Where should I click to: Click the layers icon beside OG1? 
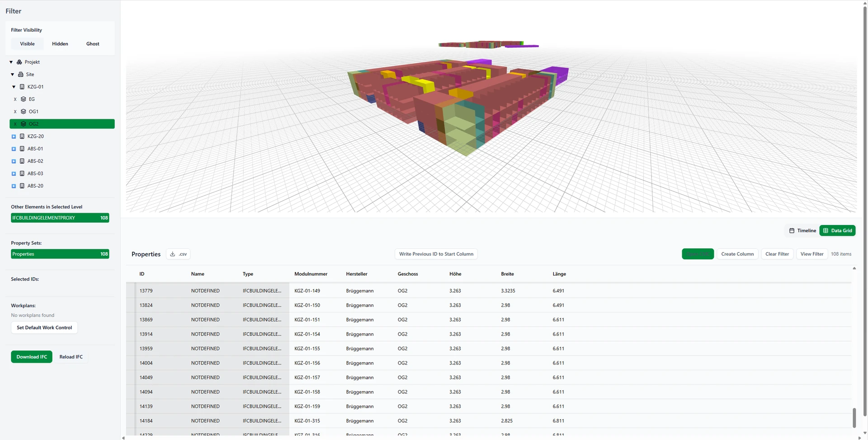24,112
